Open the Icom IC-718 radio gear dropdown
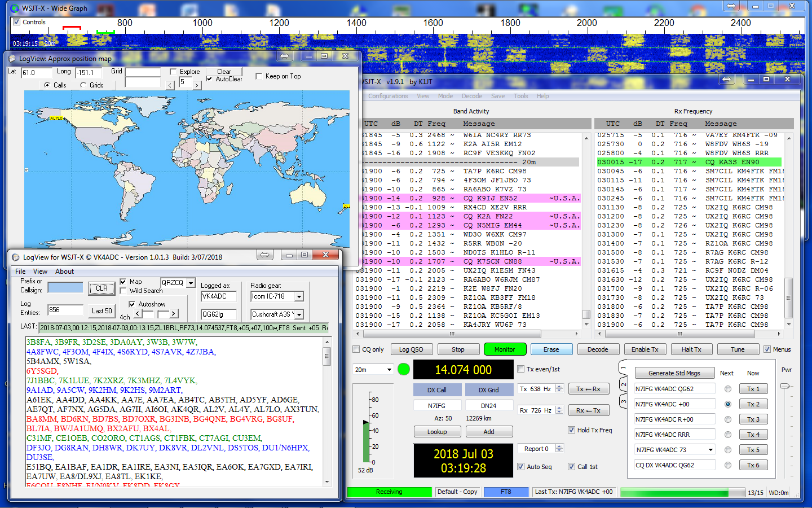 299,296
